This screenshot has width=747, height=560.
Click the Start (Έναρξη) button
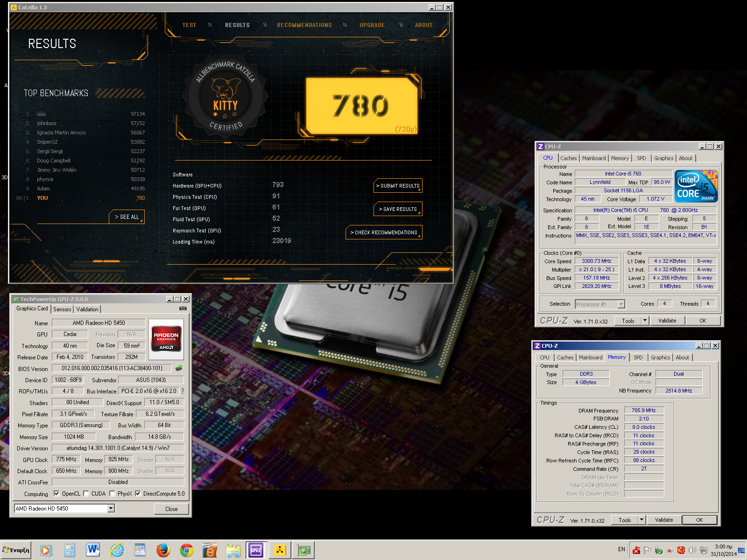point(16,551)
